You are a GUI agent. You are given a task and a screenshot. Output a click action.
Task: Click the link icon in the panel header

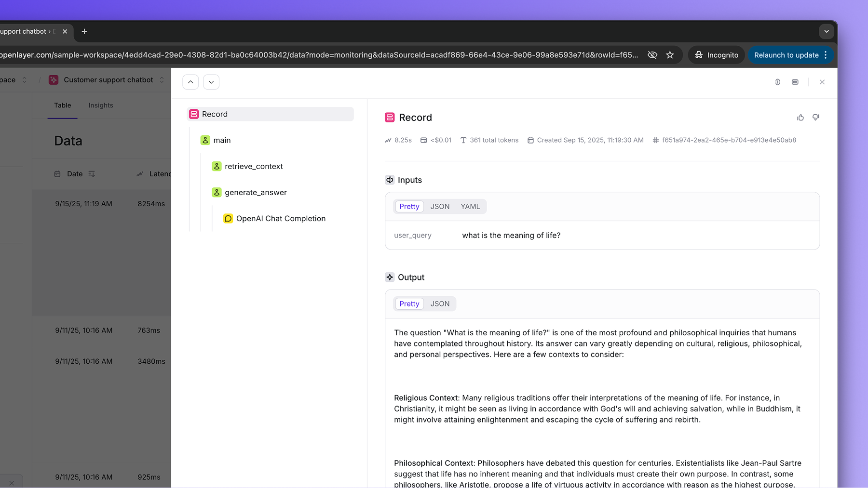pos(778,82)
